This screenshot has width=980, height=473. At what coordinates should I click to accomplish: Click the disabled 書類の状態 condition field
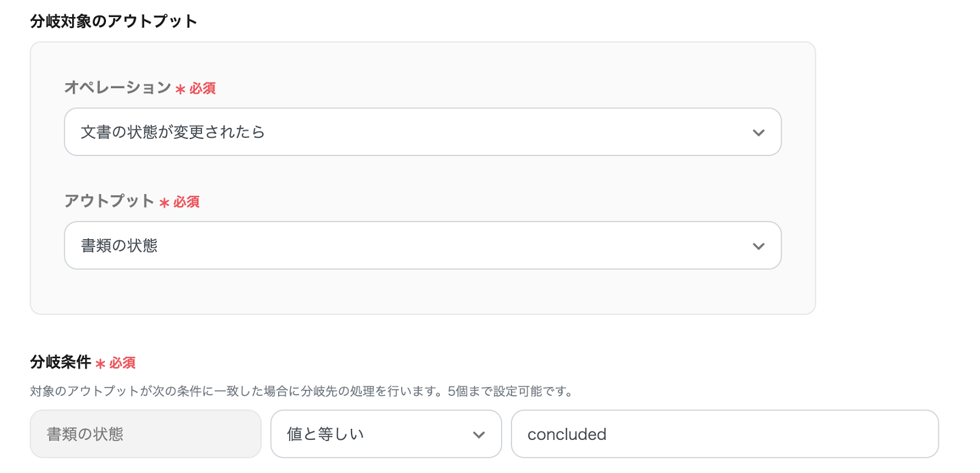pos(145,434)
